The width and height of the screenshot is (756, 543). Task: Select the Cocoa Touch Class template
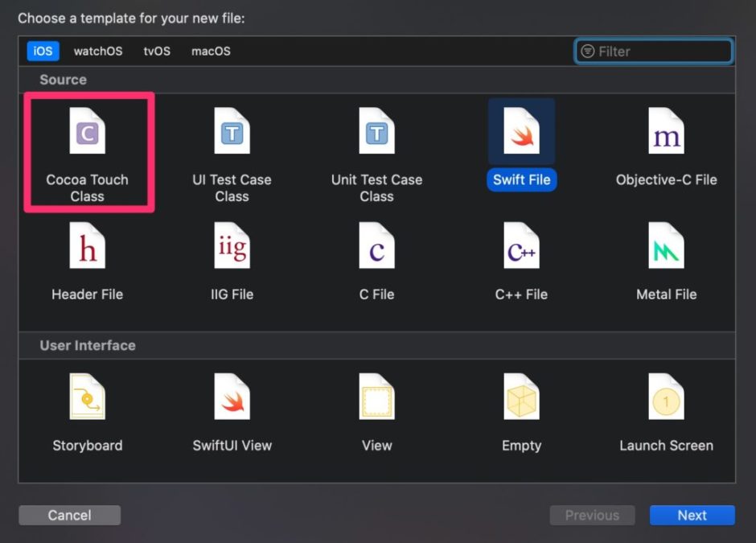pos(87,133)
